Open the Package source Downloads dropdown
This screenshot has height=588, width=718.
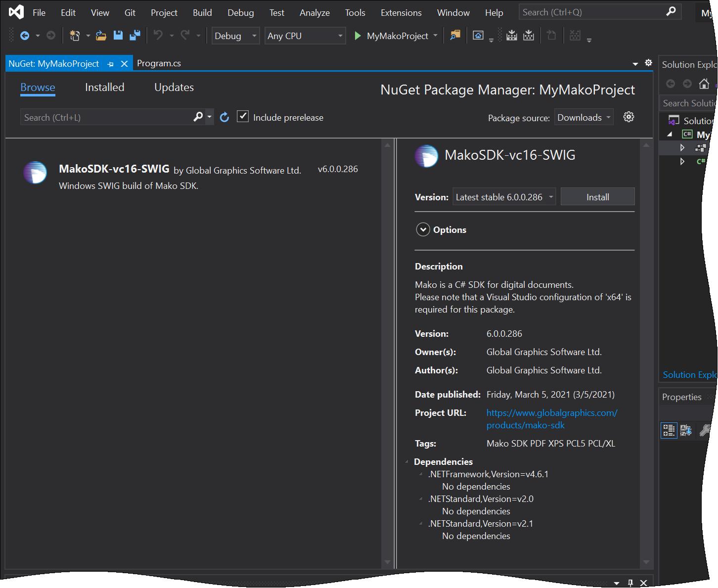coord(583,118)
